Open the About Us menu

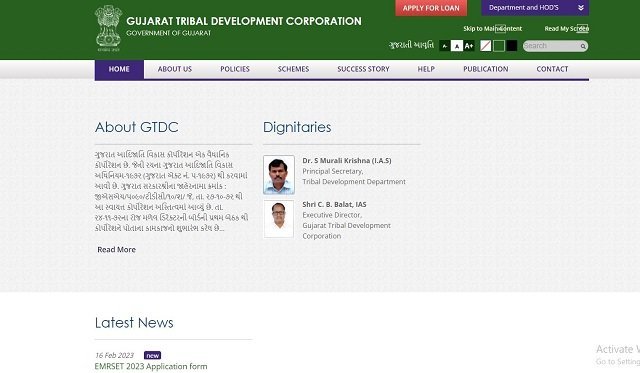[x=175, y=69]
